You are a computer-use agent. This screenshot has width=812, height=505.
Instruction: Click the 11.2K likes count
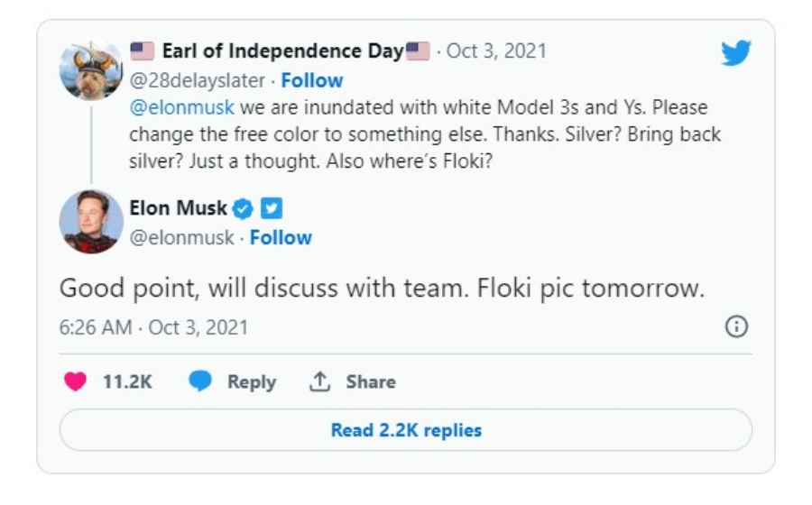127,381
